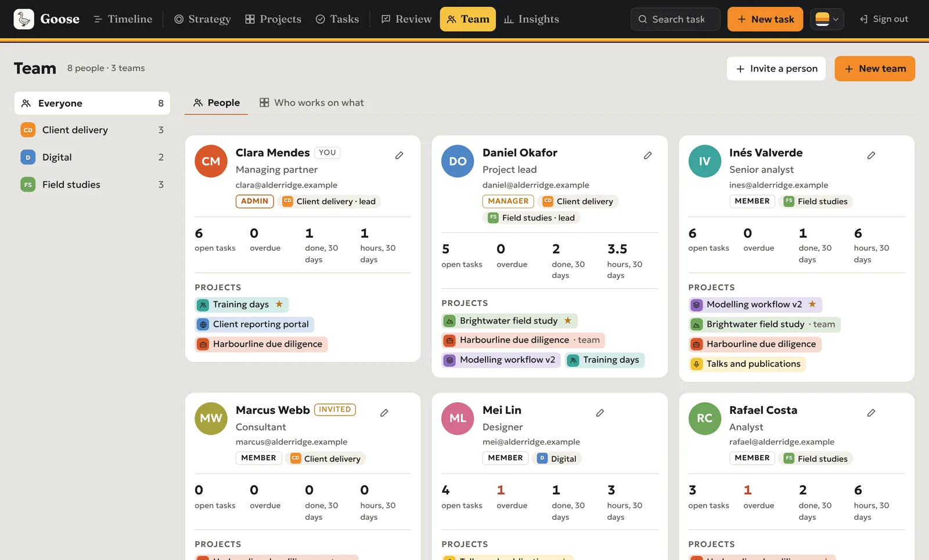The image size is (929, 560).
Task: Click Clara's ADMIN role badge
Action: (255, 201)
